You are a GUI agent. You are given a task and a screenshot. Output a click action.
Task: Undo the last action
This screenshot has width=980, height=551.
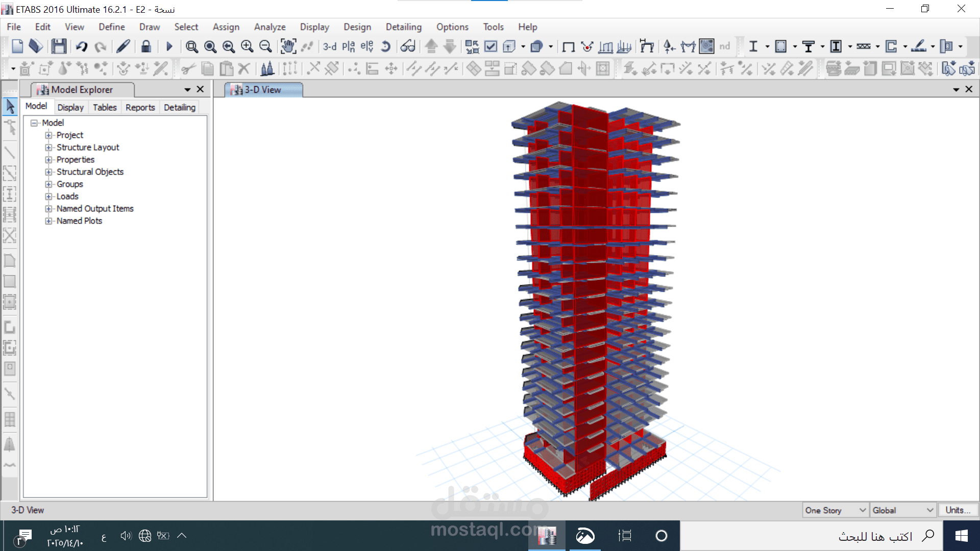81,46
